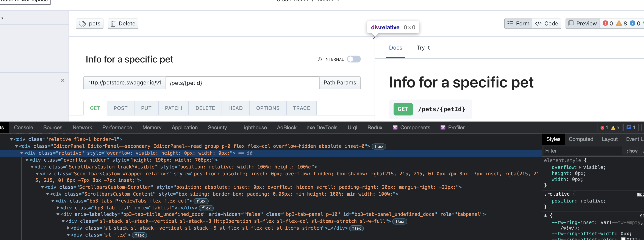Click the red errors count icon

coord(605,23)
